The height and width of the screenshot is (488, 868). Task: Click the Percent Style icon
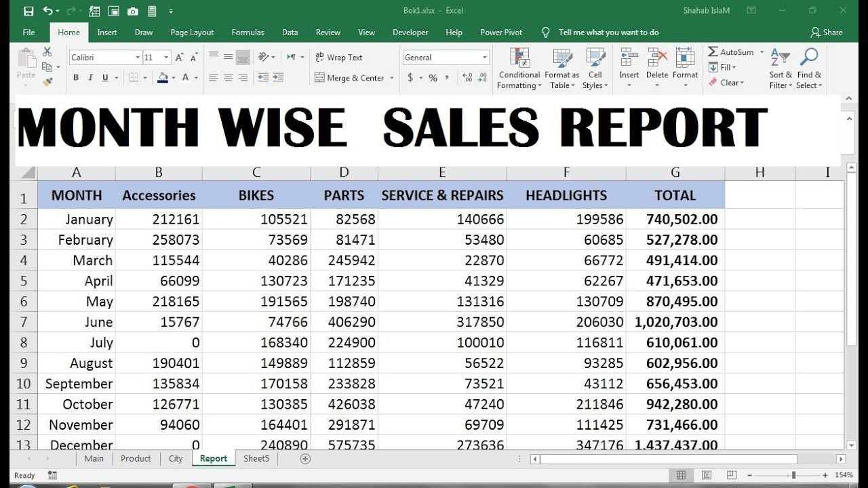point(433,78)
